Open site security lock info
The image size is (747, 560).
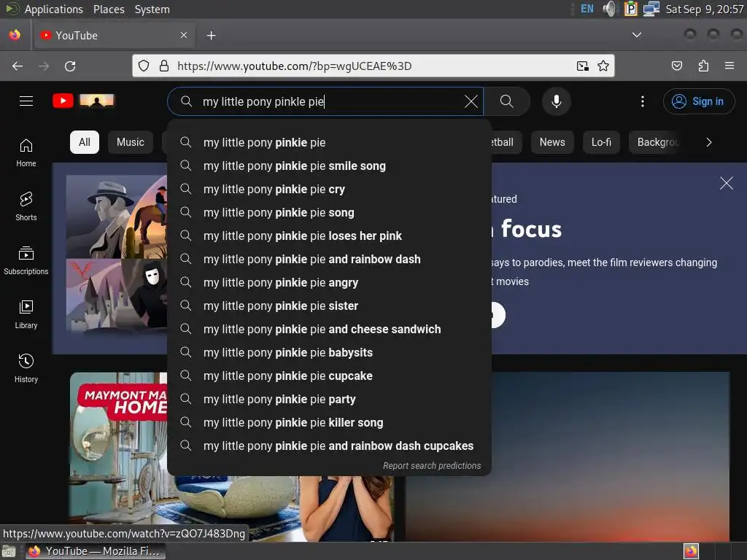point(164,66)
